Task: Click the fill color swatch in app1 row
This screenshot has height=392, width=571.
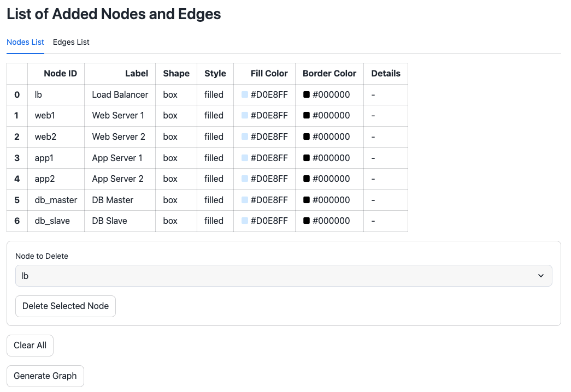Action: point(245,158)
